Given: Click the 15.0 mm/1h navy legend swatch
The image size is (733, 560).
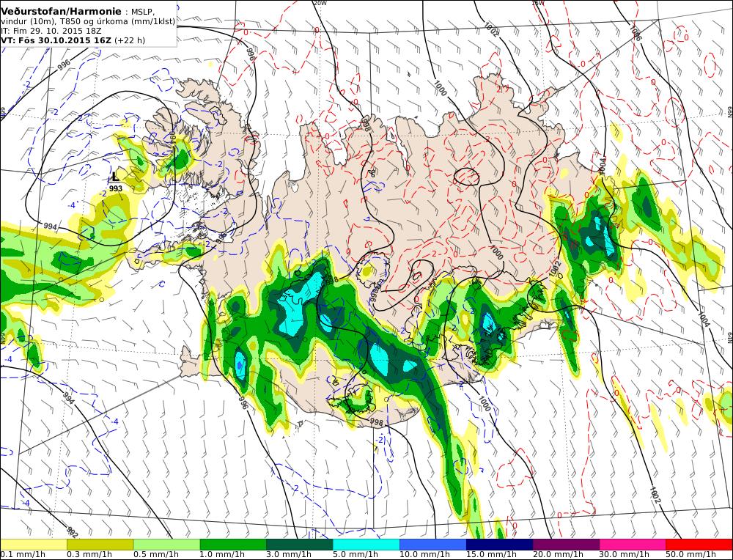Looking at the screenshot, I should point(499,544).
